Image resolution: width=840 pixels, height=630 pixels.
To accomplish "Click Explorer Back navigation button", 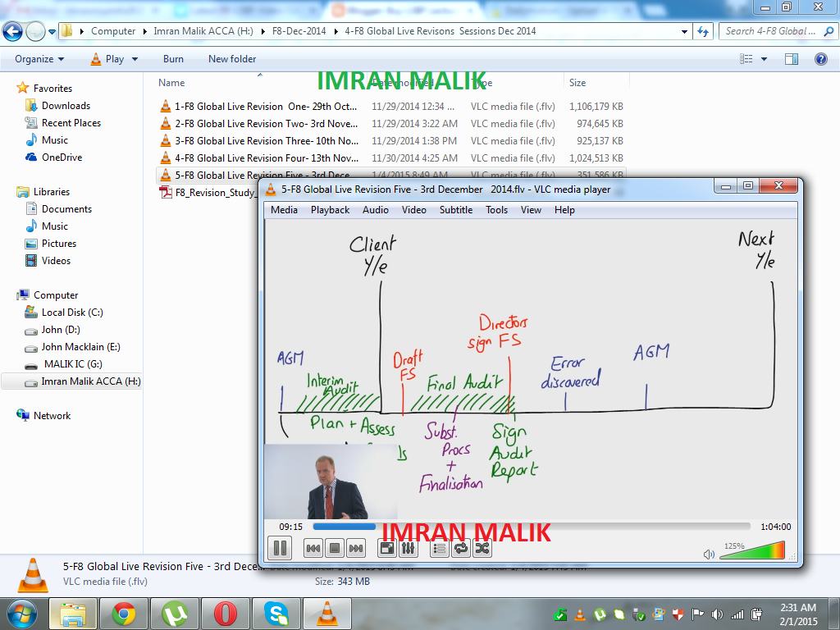I will (x=12, y=32).
